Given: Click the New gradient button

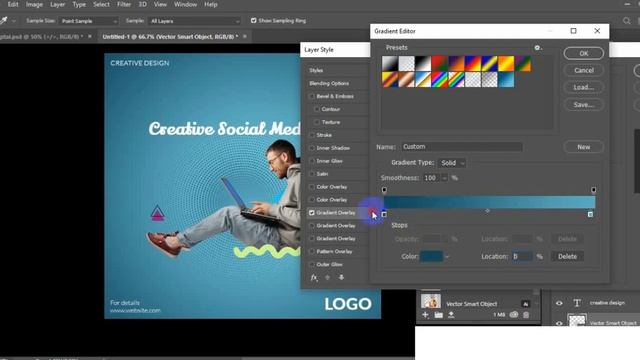Looking at the screenshot, I should [584, 147].
